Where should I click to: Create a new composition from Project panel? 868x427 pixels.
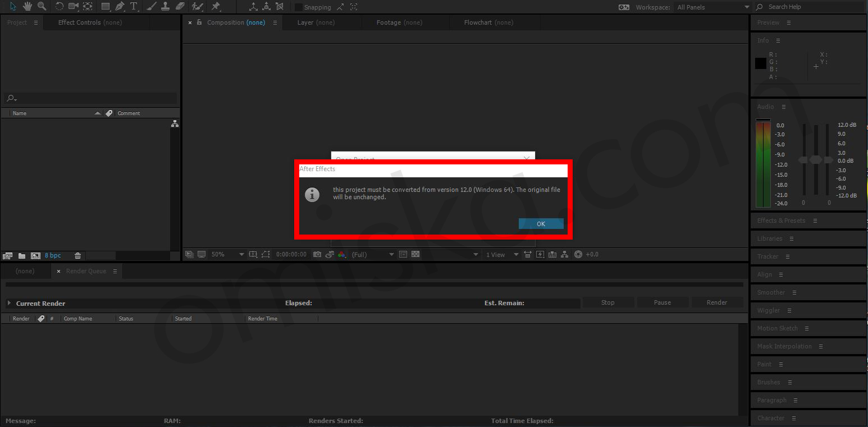(x=35, y=256)
